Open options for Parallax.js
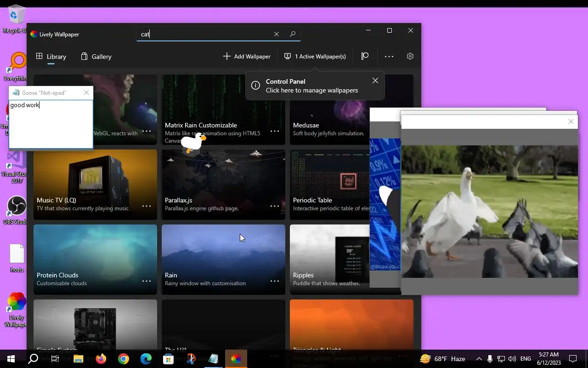The width and height of the screenshot is (588, 368). tap(275, 206)
